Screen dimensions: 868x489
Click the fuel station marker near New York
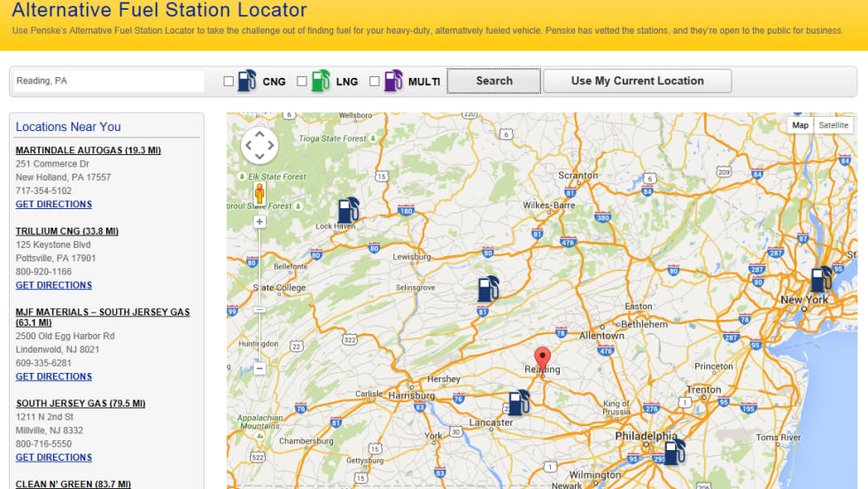point(821,280)
